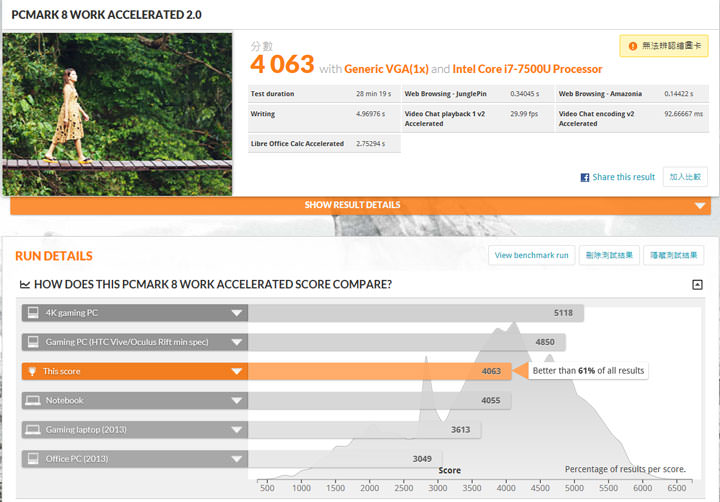This screenshot has height=502, width=720.
Task: Open the This score dropdown arrow
Action: click(237, 371)
